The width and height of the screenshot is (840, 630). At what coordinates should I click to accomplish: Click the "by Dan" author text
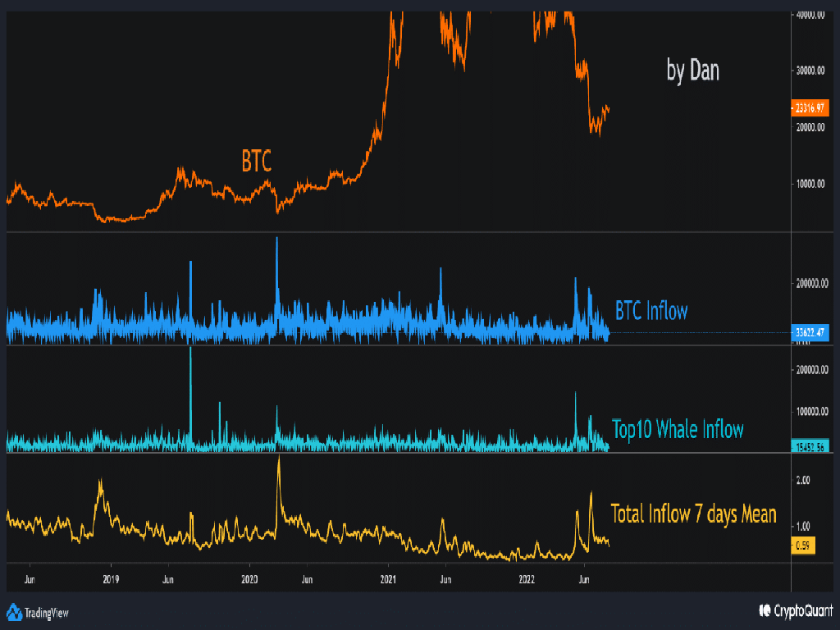coord(693,71)
